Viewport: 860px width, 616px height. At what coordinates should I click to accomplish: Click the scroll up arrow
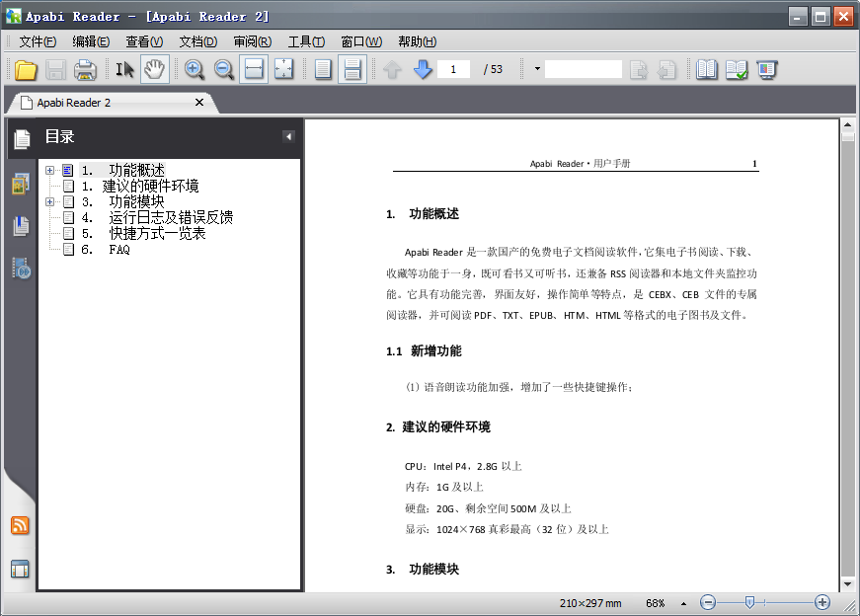(x=847, y=125)
